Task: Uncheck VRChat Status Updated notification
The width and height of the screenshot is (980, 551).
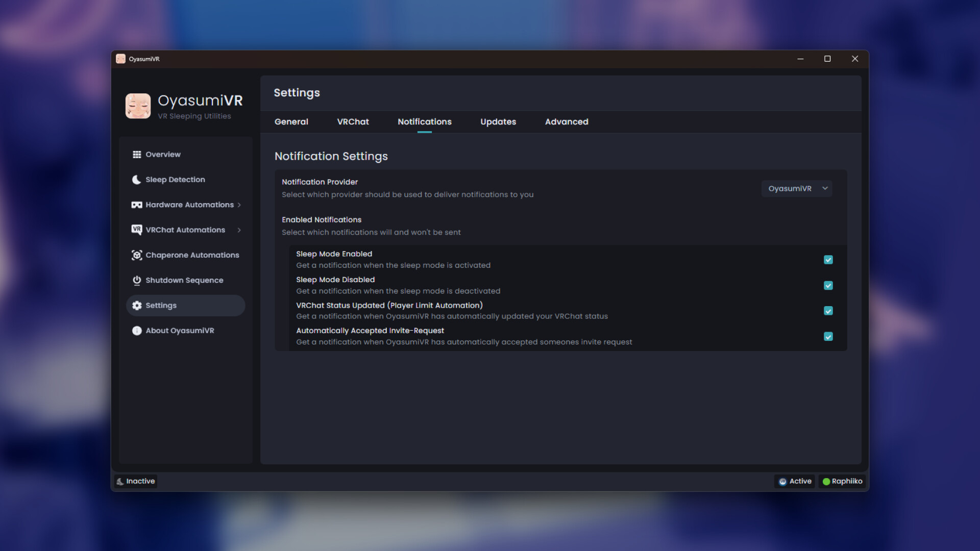Action: [x=828, y=311]
